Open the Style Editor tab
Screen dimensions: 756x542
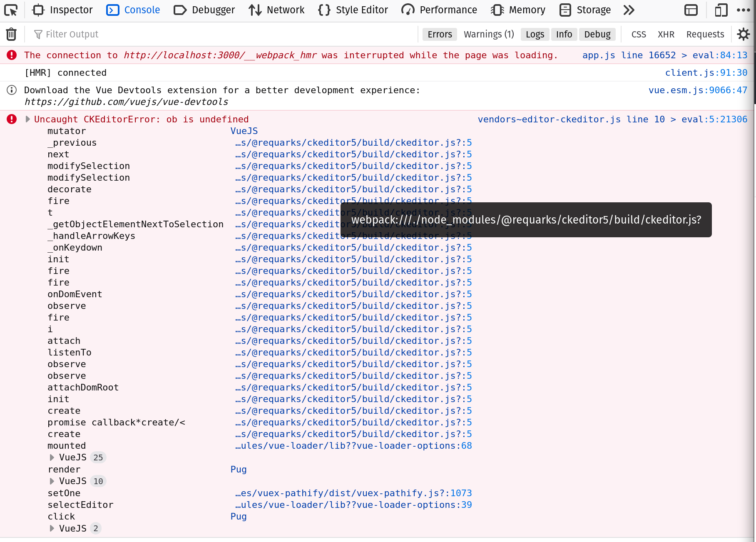(x=353, y=10)
